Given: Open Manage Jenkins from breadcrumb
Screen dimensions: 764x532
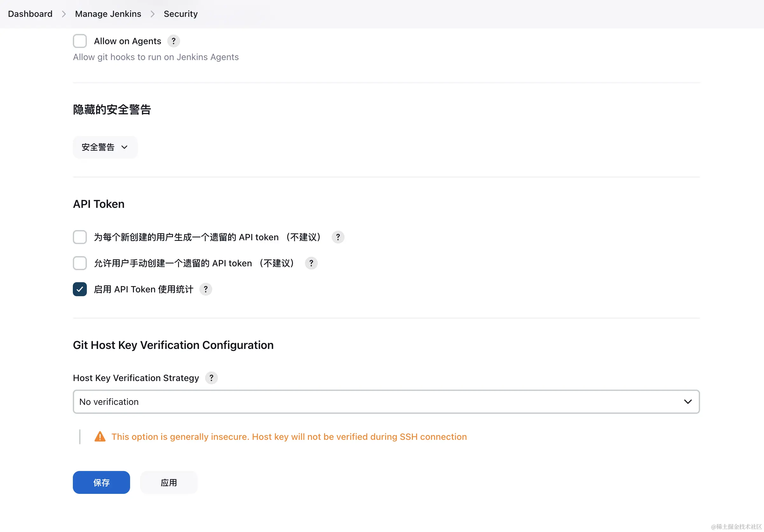Looking at the screenshot, I should point(108,14).
